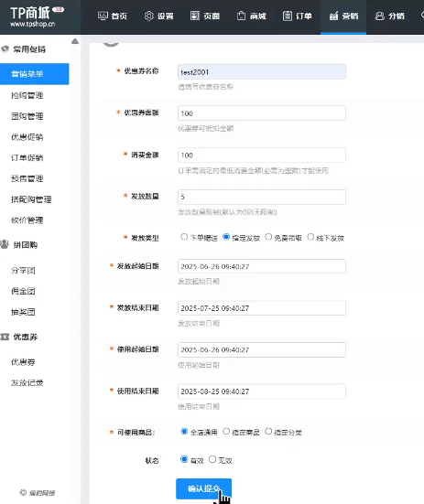424x504 pixels.
Task: Click the TP商城 logo
Action: point(37,16)
